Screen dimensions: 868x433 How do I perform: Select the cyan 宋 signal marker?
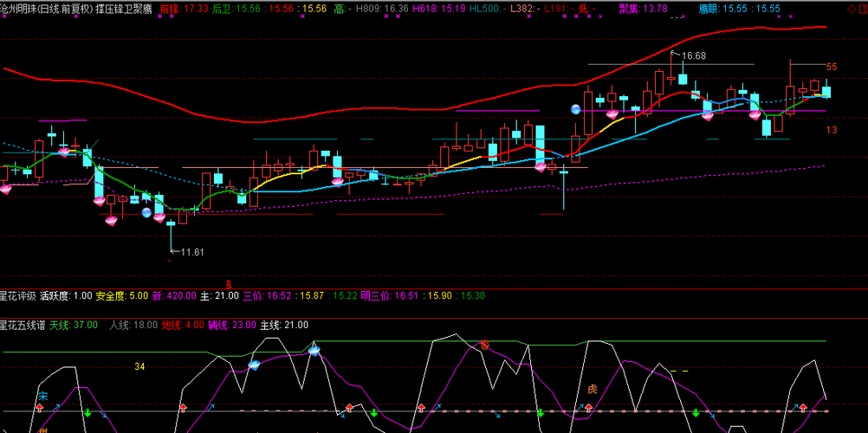(42, 396)
